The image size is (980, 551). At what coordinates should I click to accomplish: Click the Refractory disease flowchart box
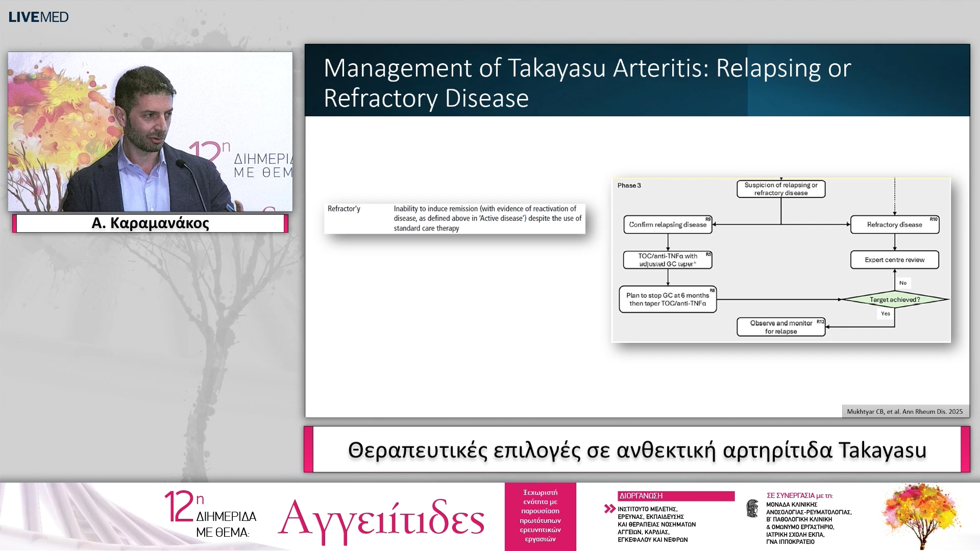895,224
